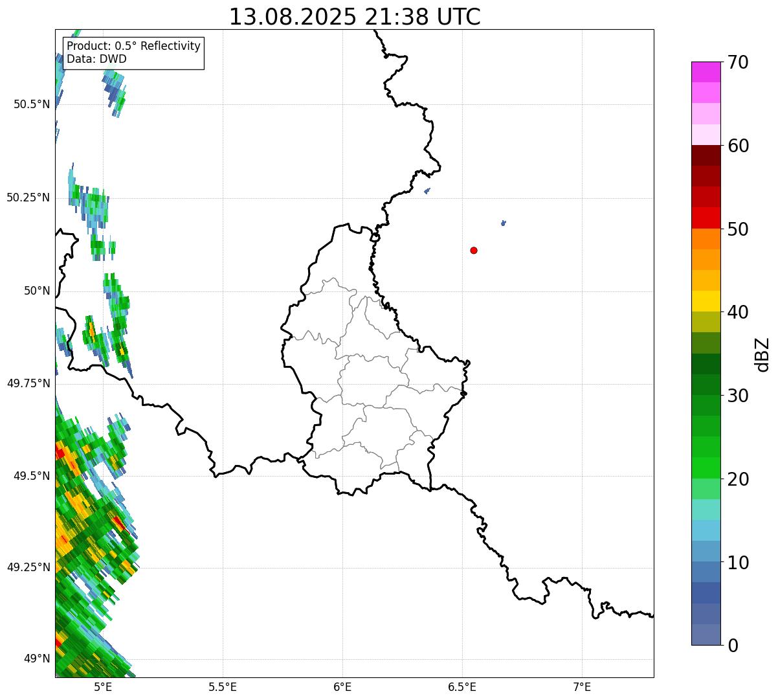This screenshot has height=700, width=778.
Task: Click the yellow colorbar segment at 40
Action: [x=706, y=301]
